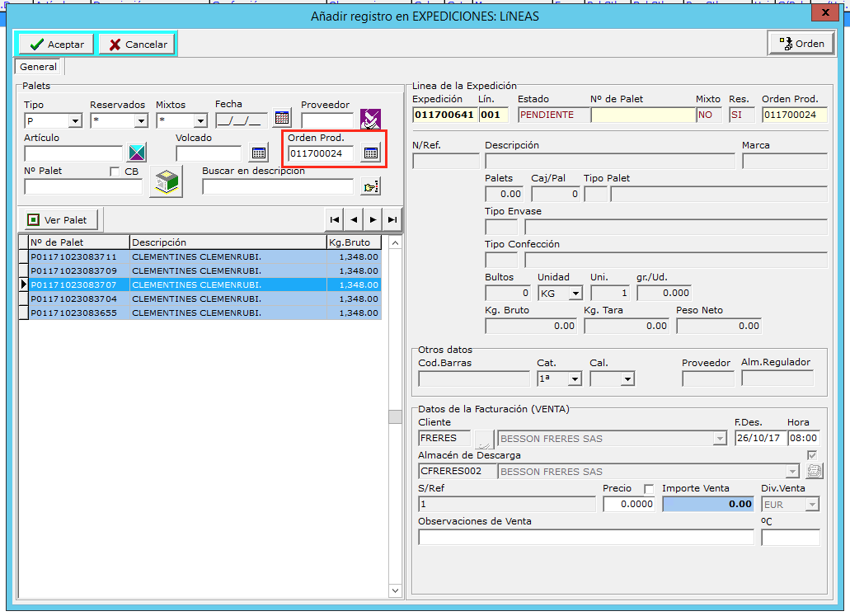Click the purple Proveedor lookup icon

click(x=371, y=119)
